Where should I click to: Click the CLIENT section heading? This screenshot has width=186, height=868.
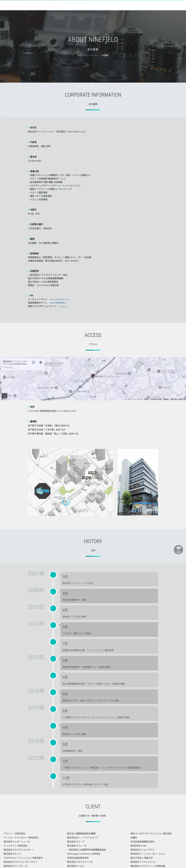pyautogui.click(x=93, y=807)
